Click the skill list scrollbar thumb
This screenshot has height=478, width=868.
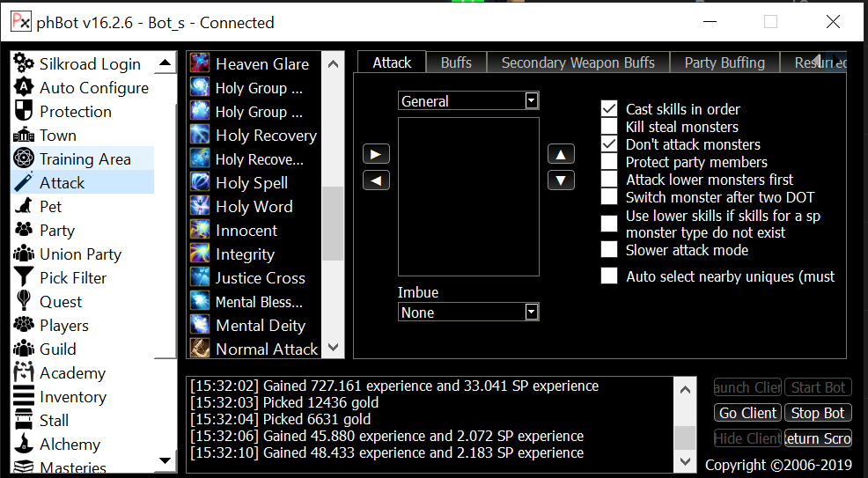(332, 224)
